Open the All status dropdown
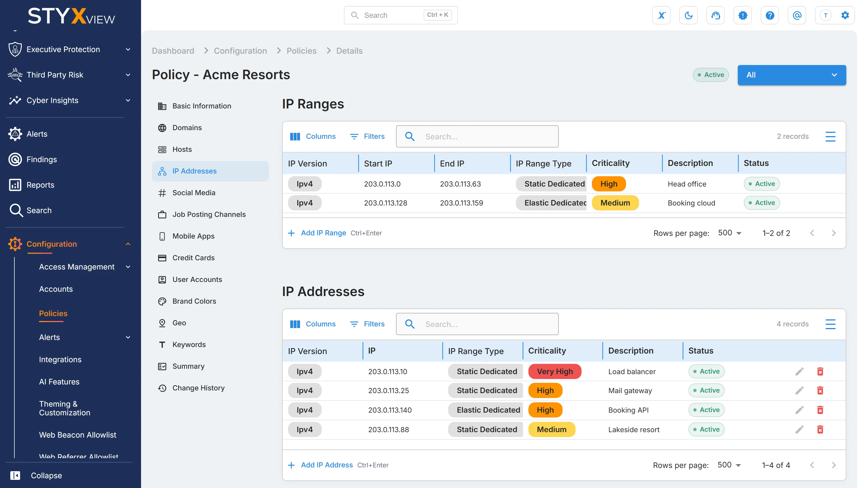 click(792, 75)
